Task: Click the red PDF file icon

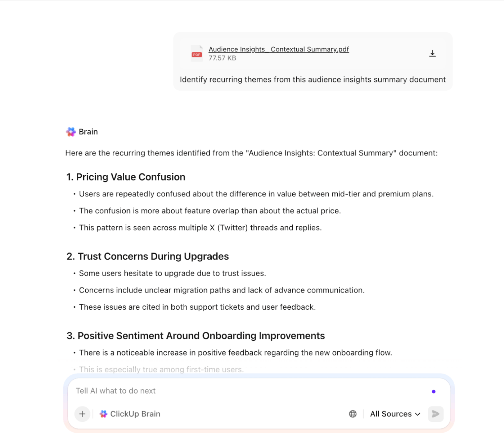Action: pyautogui.click(x=197, y=53)
